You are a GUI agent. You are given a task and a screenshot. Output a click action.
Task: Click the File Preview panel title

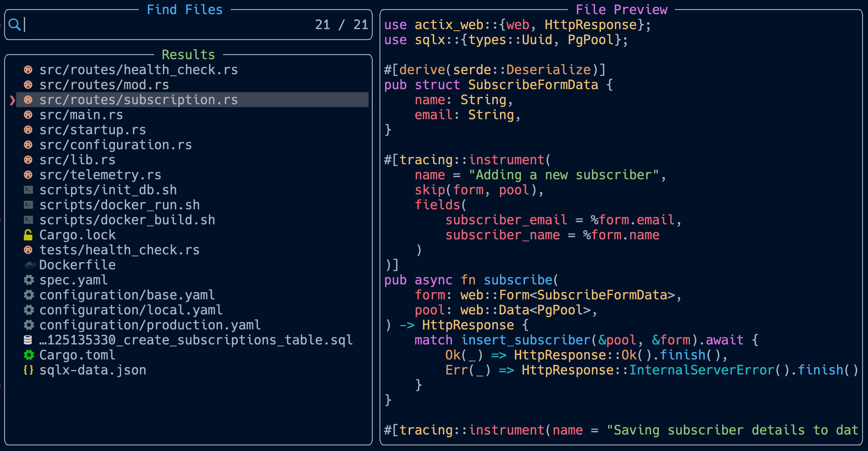[x=621, y=9]
